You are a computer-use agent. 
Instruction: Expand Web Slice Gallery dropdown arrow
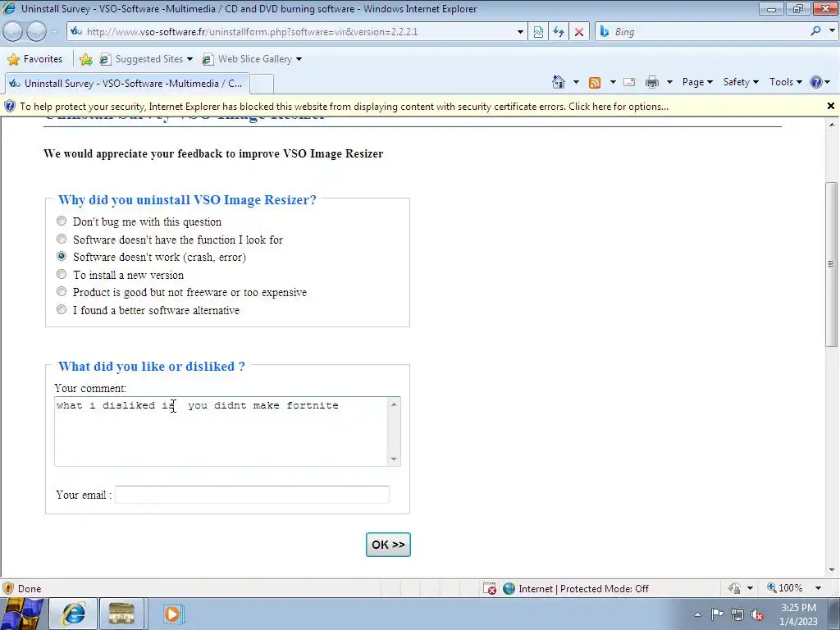[x=299, y=59]
